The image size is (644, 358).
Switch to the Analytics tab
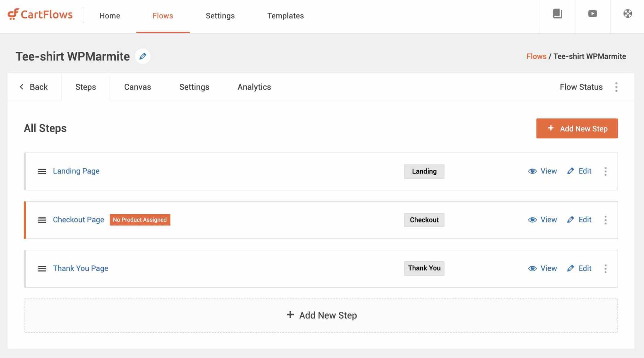[x=254, y=87]
